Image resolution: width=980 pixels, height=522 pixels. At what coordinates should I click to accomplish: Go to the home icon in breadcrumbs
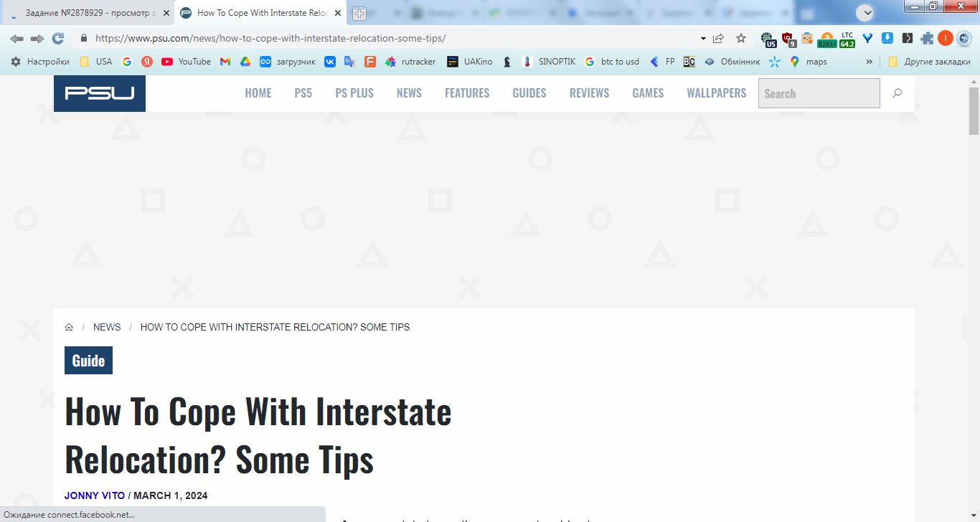69,327
